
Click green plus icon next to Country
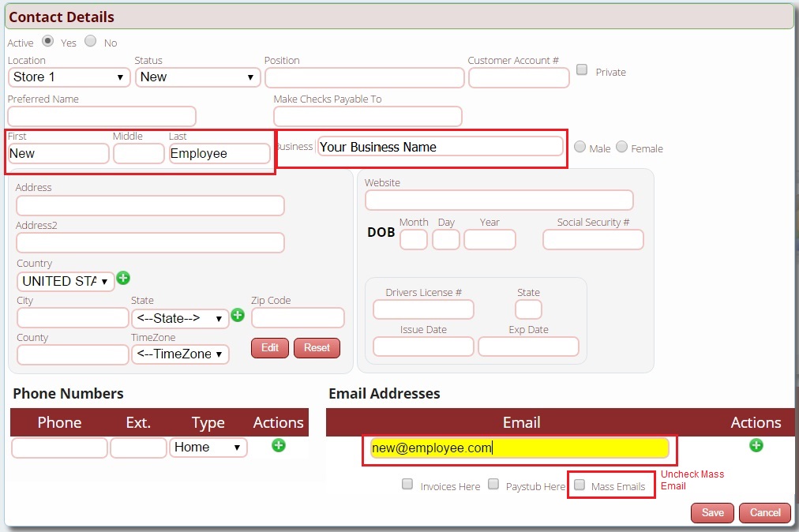click(x=123, y=278)
